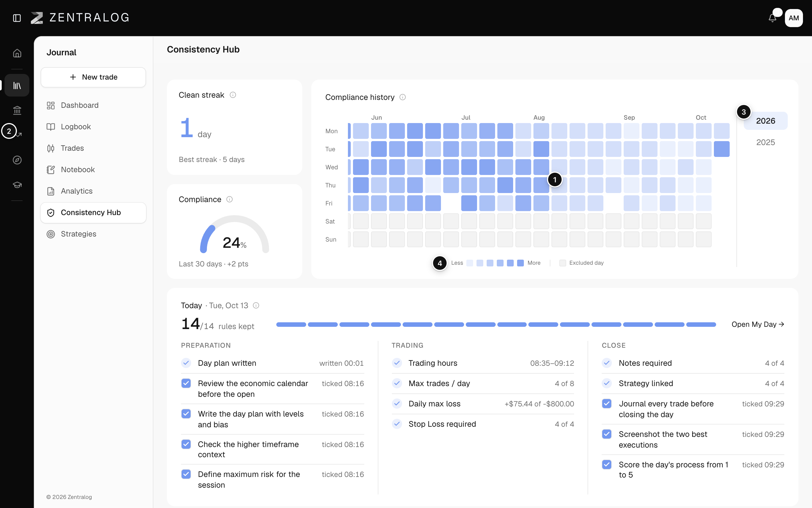Open the graduation cap rail icon

click(x=17, y=185)
